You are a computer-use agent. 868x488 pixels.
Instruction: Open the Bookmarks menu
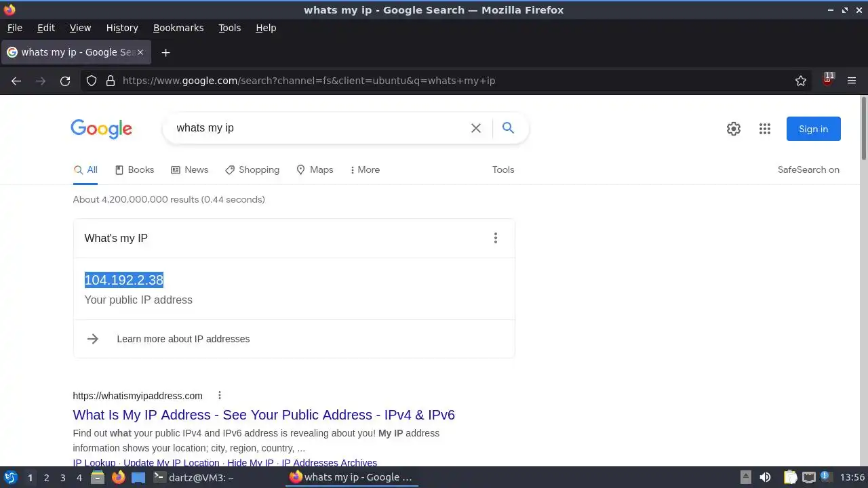click(x=178, y=28)
